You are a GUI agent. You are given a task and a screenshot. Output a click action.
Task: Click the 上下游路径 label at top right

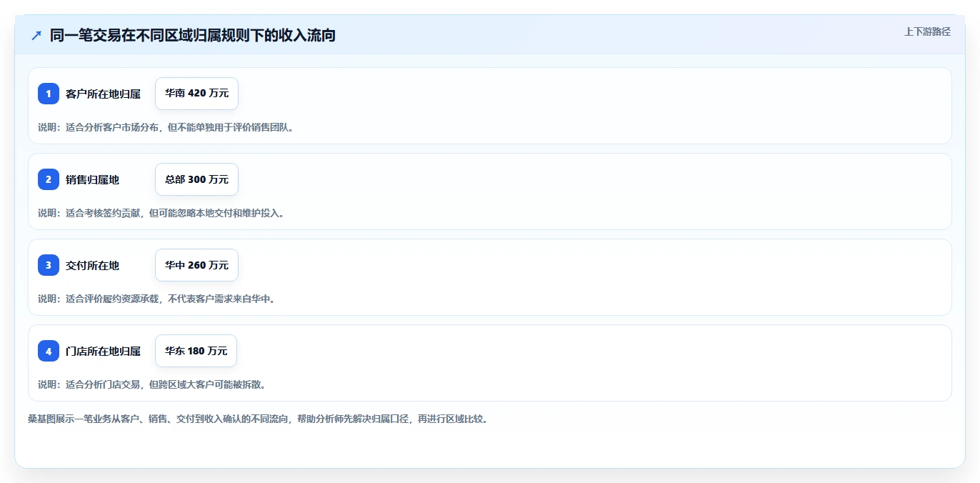click(x=927, y=31)
